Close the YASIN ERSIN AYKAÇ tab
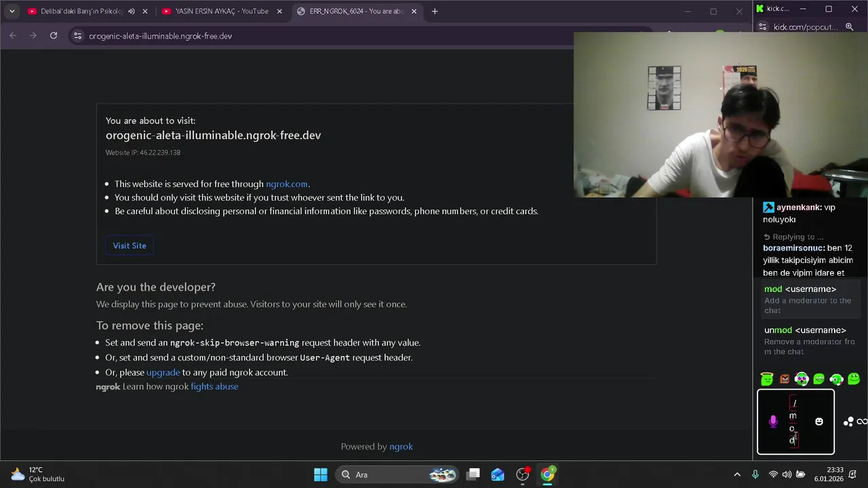 point(279,11)
